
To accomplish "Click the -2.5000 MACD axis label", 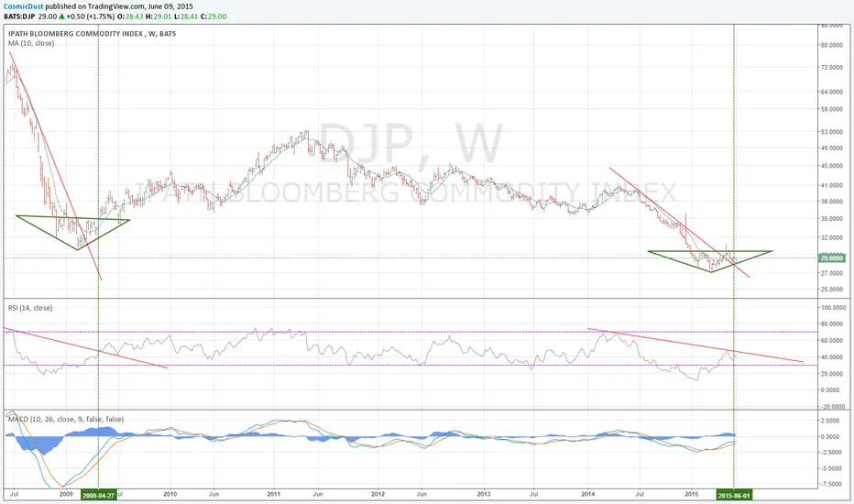I will (x=830, y=453).
